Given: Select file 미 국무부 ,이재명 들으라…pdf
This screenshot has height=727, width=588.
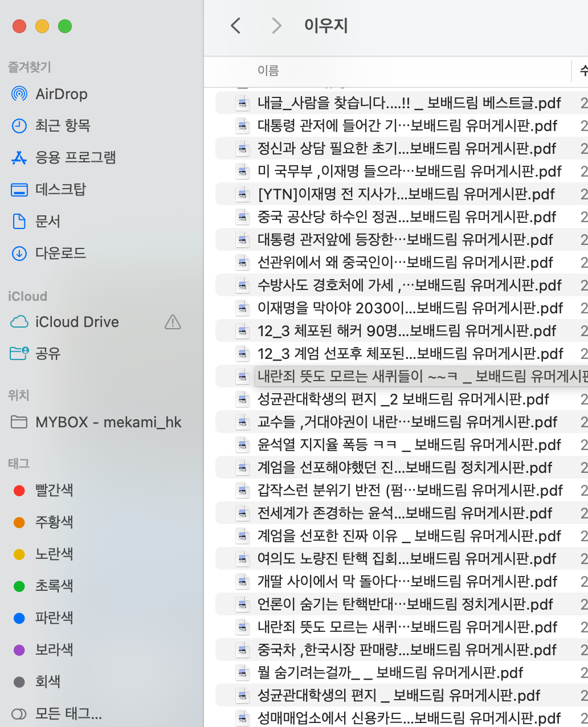Looking at the screenshot, I should (410, 171).
